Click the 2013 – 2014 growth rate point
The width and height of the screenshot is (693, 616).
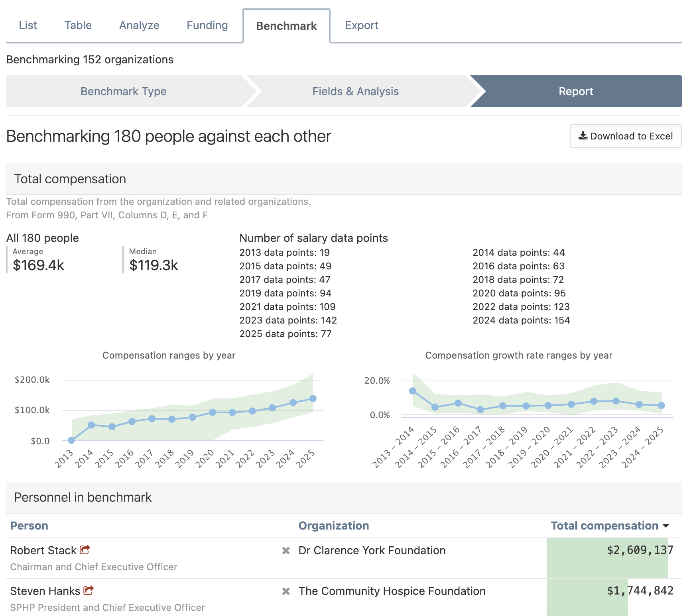(413, 391)
